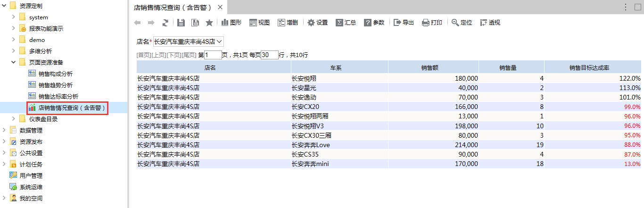Open the 店名 store dropdown

pos(189,42)
